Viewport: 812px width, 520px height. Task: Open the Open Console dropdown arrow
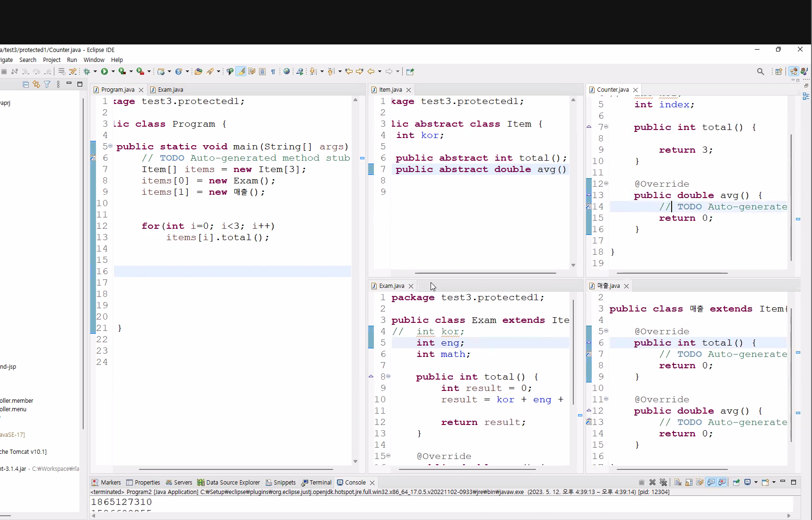[774, 482]
